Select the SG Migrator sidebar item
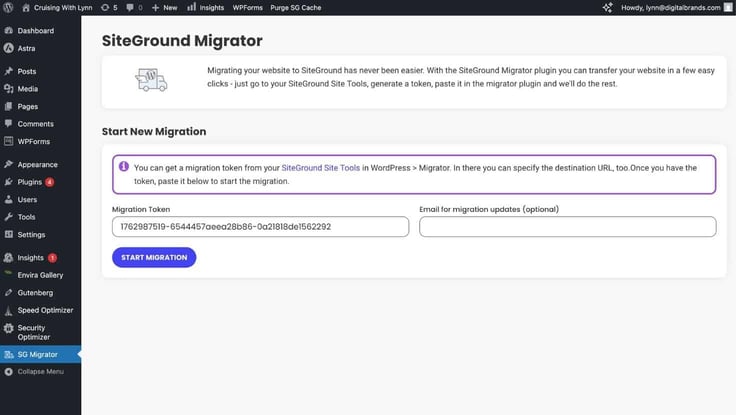Screen dimensions: 736x415 pyautogui.click(x=38, y=354)
